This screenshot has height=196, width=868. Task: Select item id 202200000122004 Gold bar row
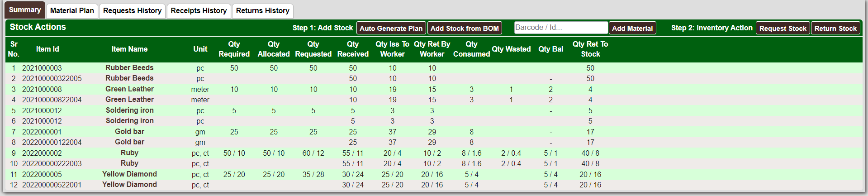pos(52,142)
